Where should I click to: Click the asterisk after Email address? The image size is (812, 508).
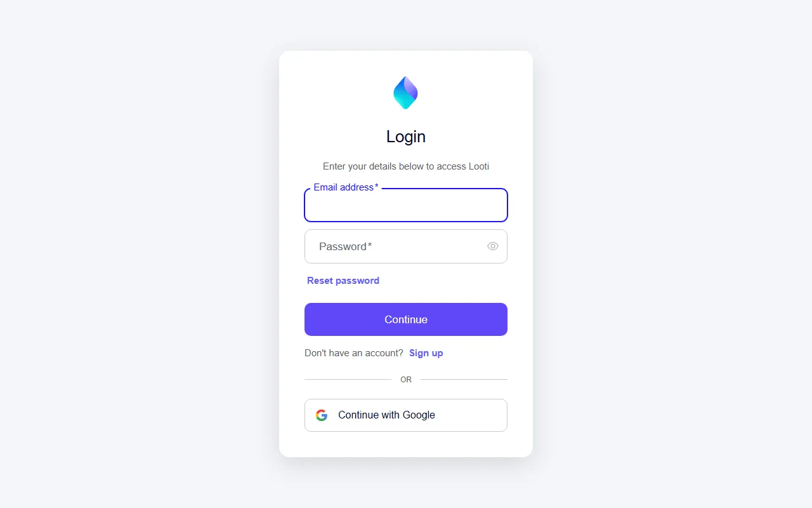377,186
